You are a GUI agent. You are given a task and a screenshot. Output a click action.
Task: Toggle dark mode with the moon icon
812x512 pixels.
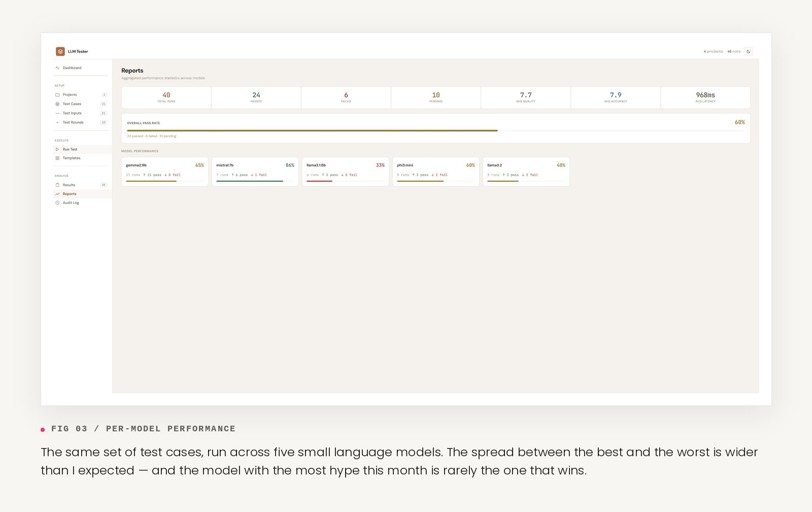click(748, 51)
